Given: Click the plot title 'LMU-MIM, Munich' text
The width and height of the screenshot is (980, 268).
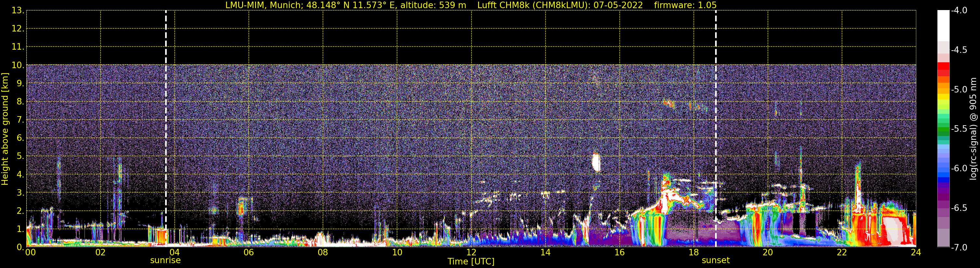Looking at the screenshot, I should tap(264, 5).
